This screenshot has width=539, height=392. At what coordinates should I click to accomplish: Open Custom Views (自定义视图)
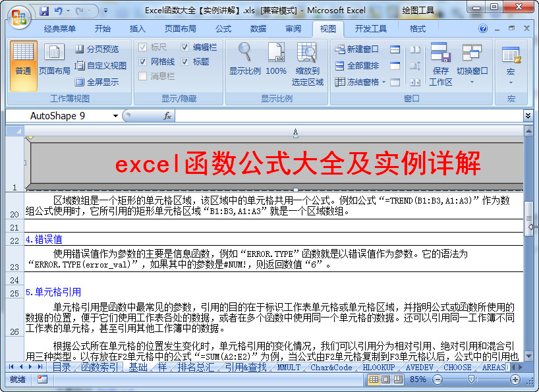pyautogui.click(x=101, y=66)
